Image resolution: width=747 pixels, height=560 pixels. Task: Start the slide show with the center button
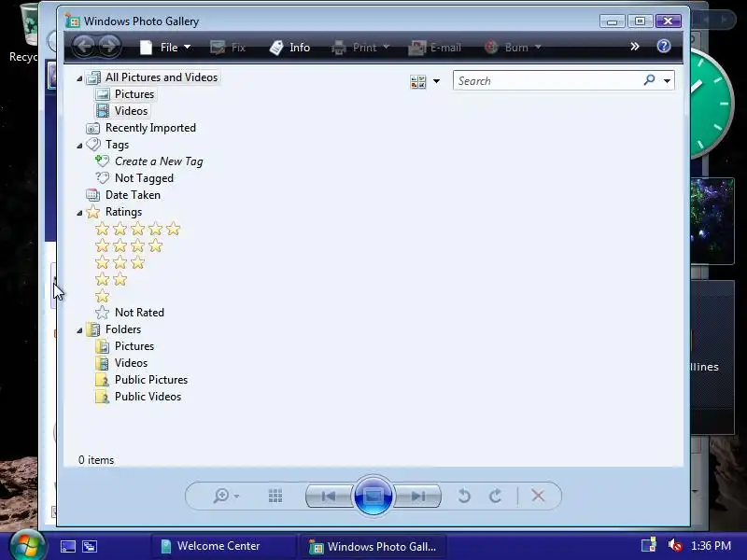[373, 497]
